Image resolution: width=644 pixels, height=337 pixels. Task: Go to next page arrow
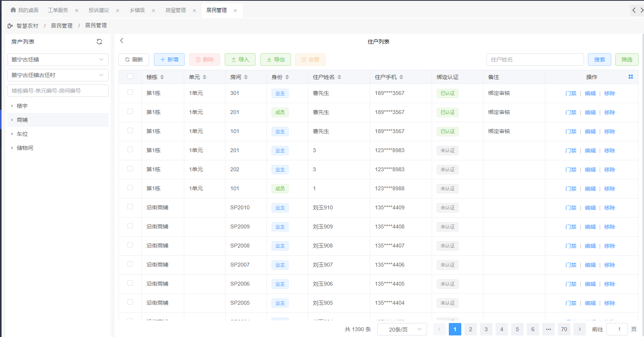pos(580,329)
